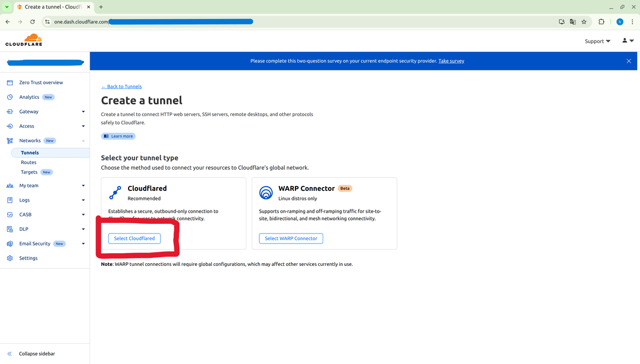Open the tab search dropdown arrow
This screenshot has width=640, height=364.
[x=7, y=7]
